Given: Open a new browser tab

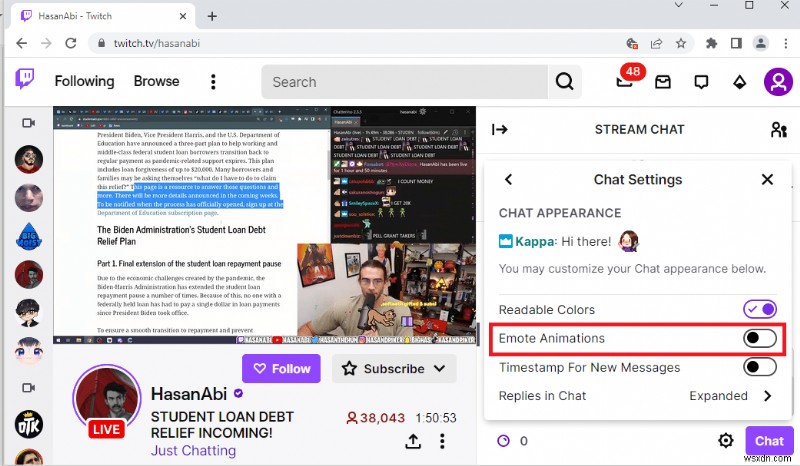Looking at the screenshot, I should pyautogui.click(x=212, y=16).
